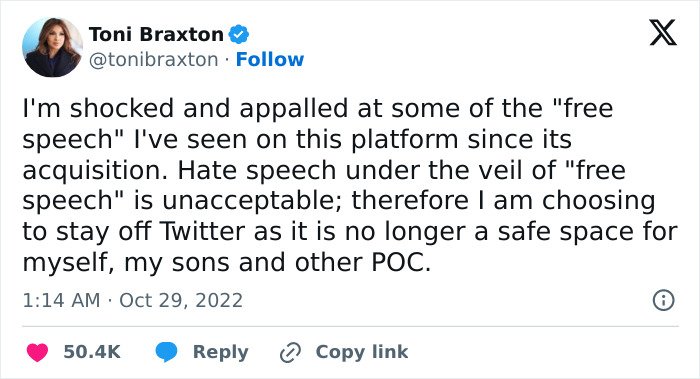Click the blue reply speech bubble icon
The width and height of the screenshot is (700, 379).
[167, 352]
